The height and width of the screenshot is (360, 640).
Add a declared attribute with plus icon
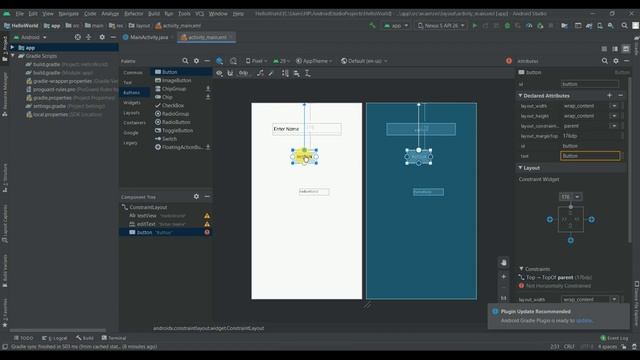point(609,96)
